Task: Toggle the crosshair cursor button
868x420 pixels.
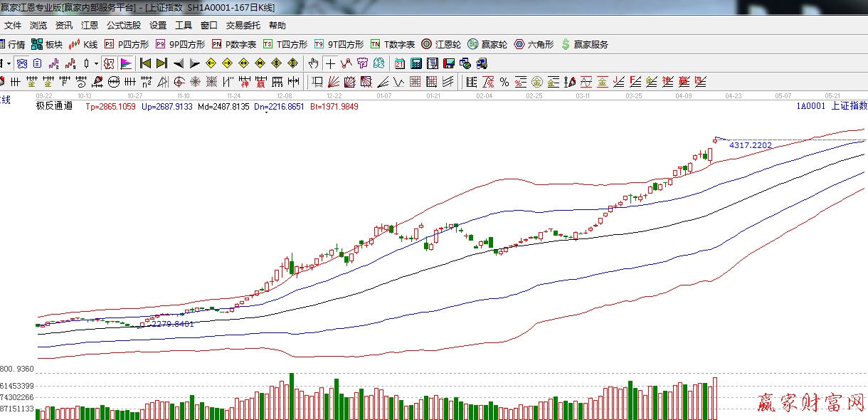Action: click(x=331, y=63)
